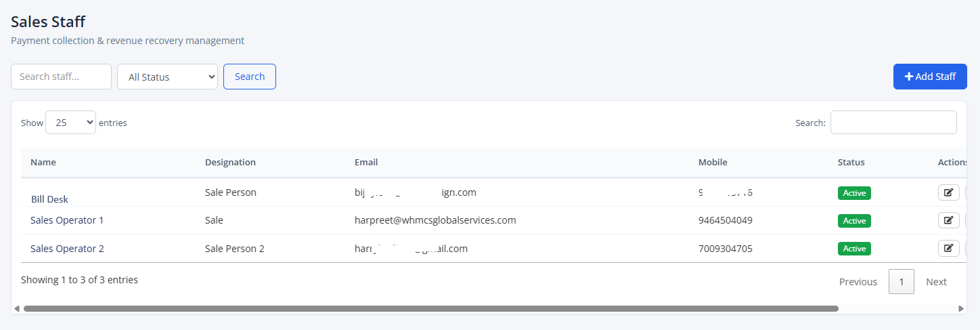
Task: Click the scrollbar left arrow
Action: pyautogui.click(x=17, y=308)
